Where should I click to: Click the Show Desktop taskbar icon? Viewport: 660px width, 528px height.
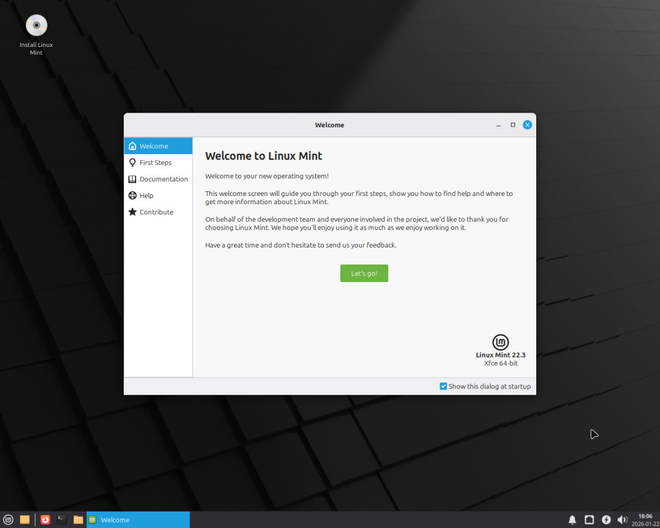tap(25, 520)
